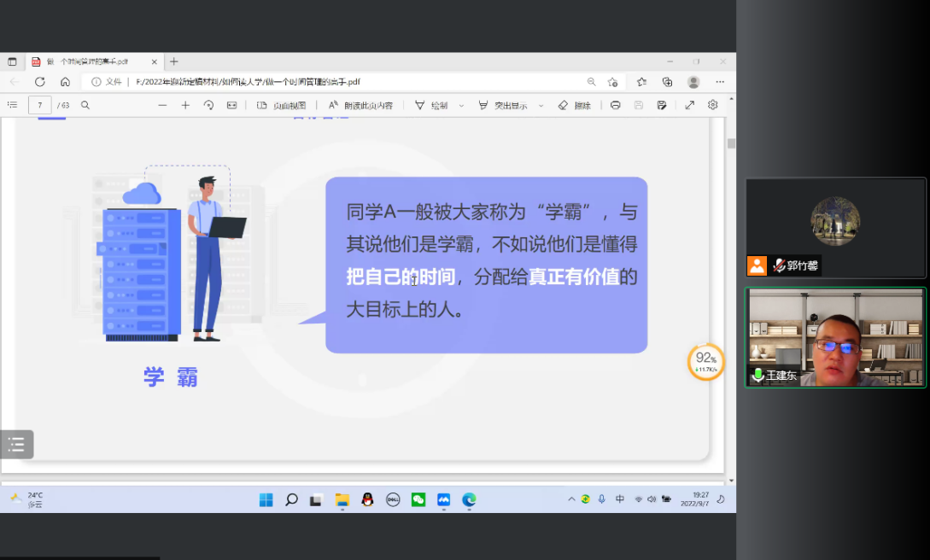Rotate the PDF page
The width and height of the screenshot is (930, 560).
(x=208, y=105)
